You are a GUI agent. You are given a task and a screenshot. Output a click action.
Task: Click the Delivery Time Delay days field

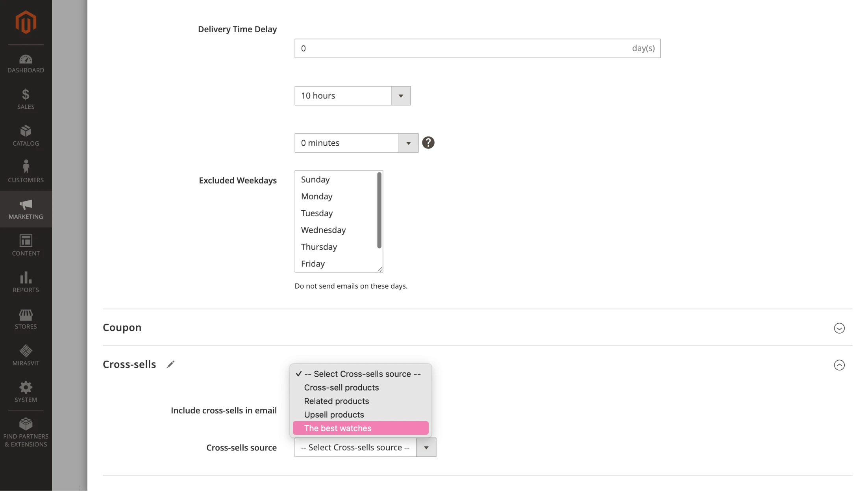(x=461, y=48)
